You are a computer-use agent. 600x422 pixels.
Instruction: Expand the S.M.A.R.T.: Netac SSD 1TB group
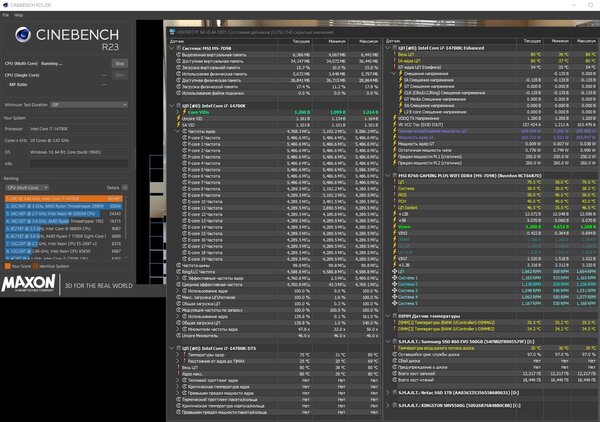coord(388,393)
